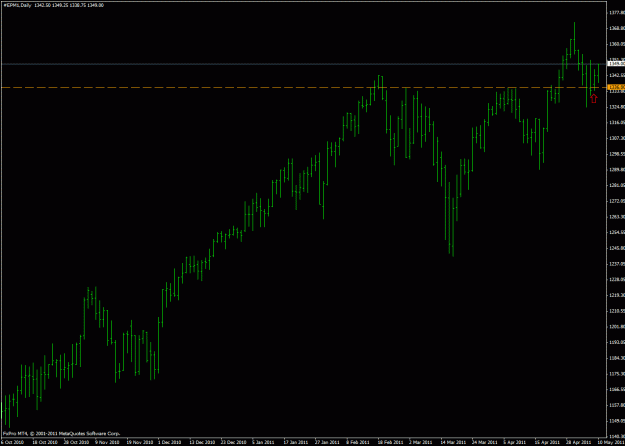The image size is (625, 446).
Task: Click the 15 Apr 2011 date label
Action: (545, 442)
